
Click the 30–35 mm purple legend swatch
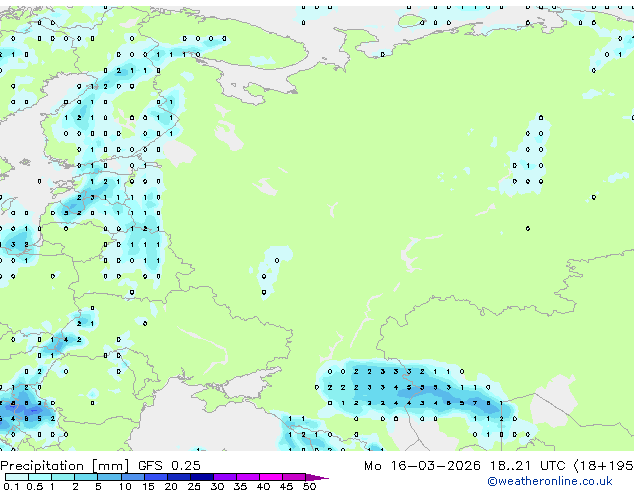pyautogui.click(x=225, y=477)
